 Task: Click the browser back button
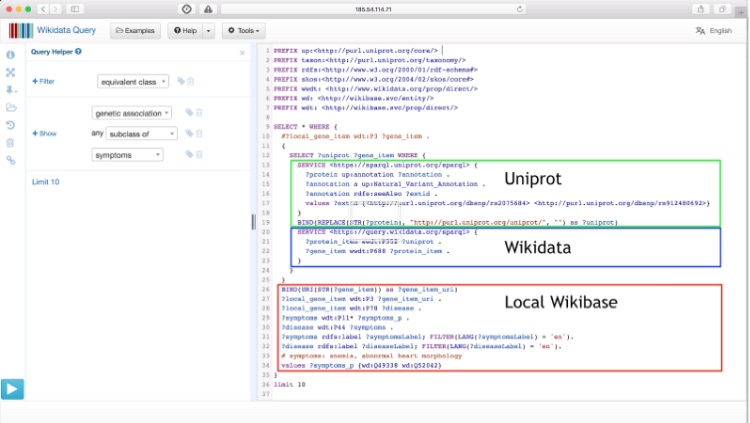[x=43, y=9]
